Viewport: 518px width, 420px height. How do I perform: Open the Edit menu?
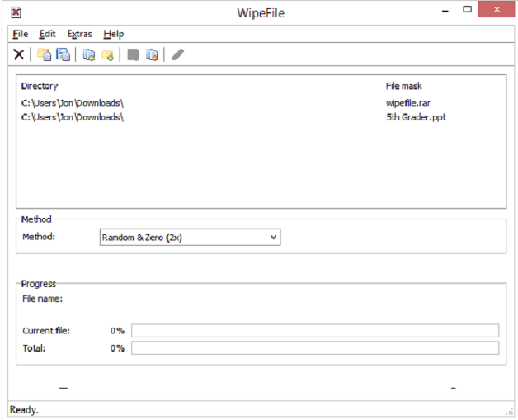pyautogui.click(x=47, y=34)
